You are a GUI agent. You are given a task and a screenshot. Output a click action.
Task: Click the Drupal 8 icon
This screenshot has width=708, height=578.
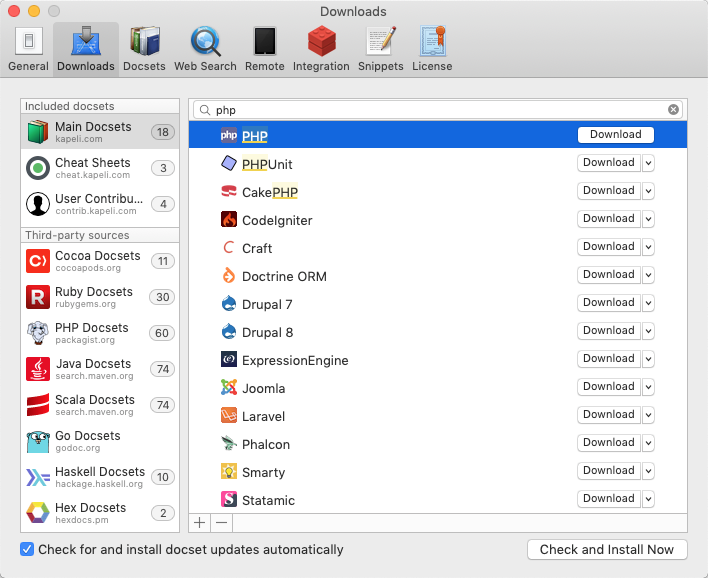(229, 331)
